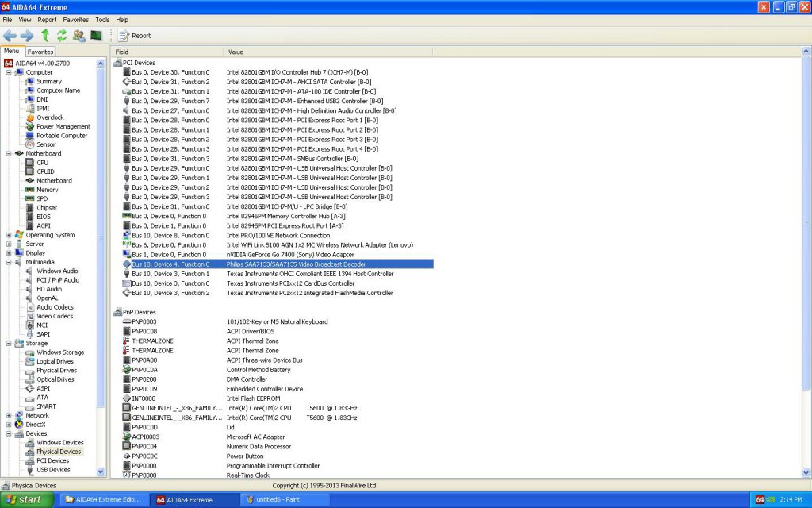
Task: Open the Tools menu
Action: tap(102, 20)
